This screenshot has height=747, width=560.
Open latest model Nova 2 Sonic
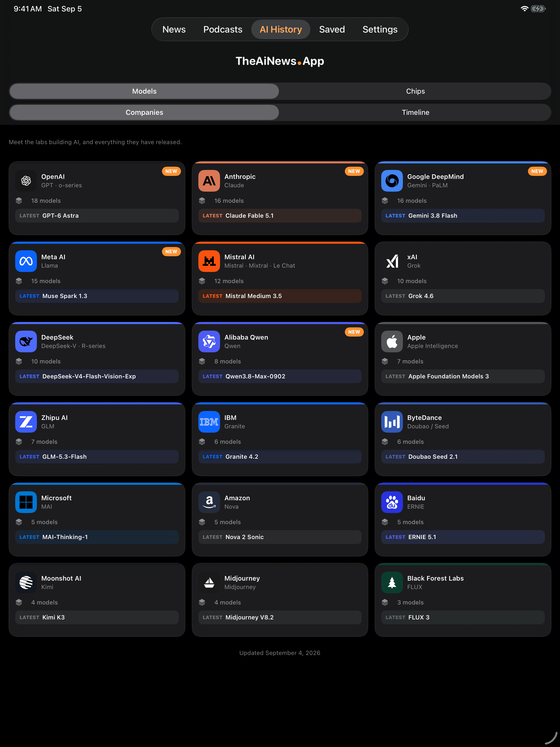point(280,537)
